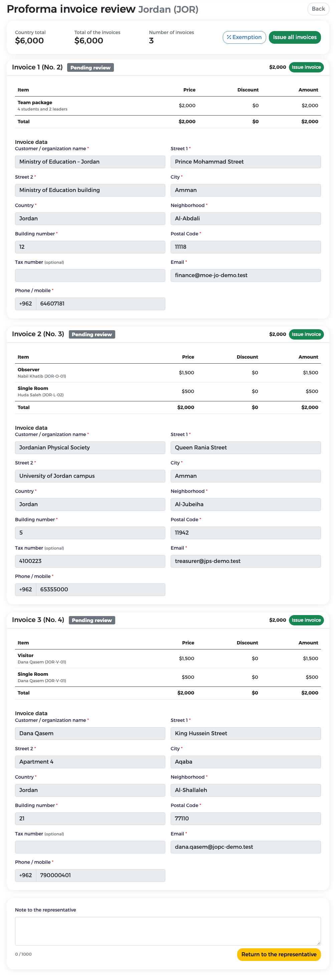Click the Single Room Huda Saleh item
Viewport: 336px width, 980px height.
[168, 391]
